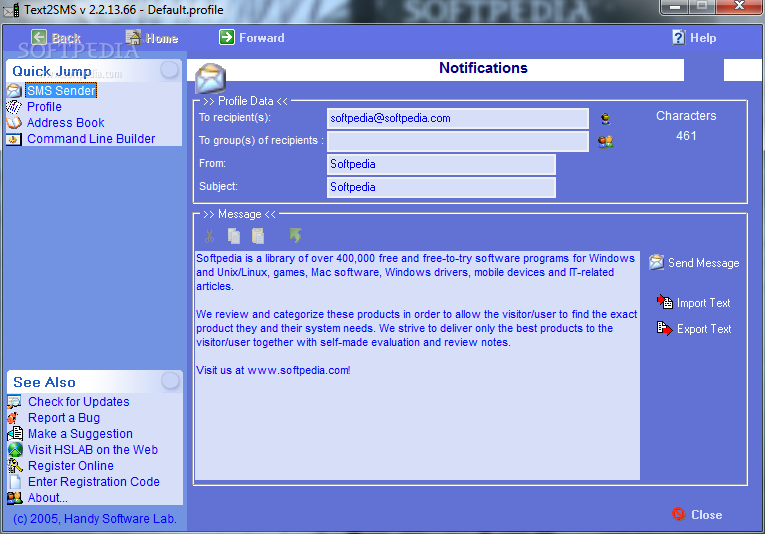Click the Cut scissors icon

[209, 236]
